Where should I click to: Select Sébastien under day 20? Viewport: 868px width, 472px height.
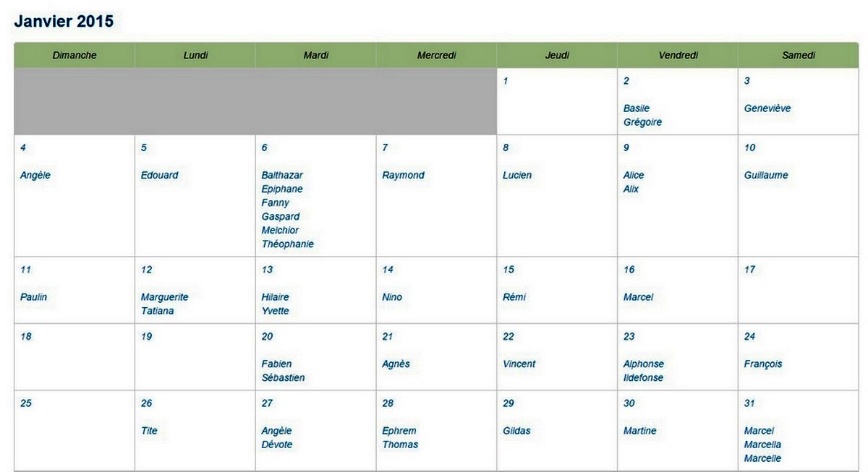283,377
